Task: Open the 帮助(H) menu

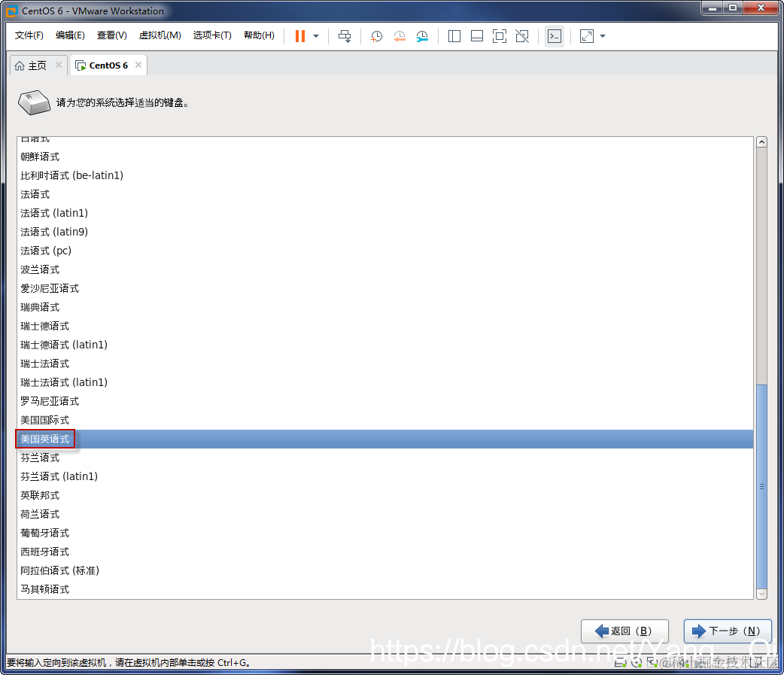Action: [x=259, y=35]
